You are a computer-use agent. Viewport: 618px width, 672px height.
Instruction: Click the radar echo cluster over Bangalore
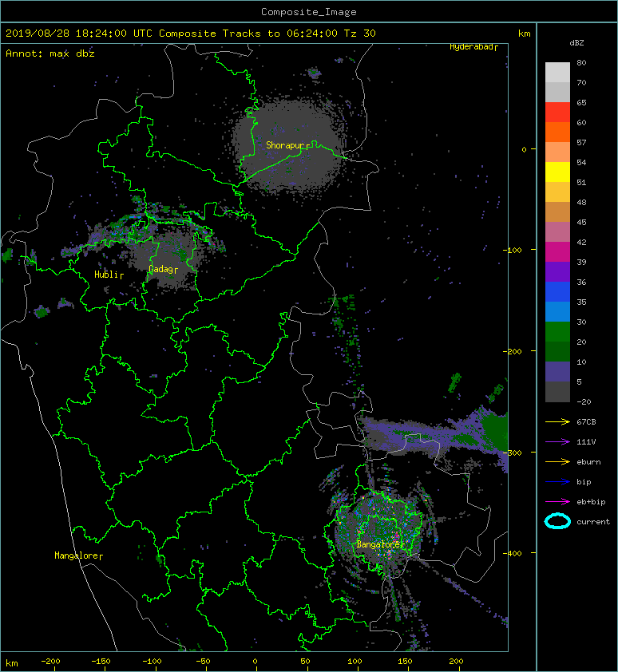(378, 532)
